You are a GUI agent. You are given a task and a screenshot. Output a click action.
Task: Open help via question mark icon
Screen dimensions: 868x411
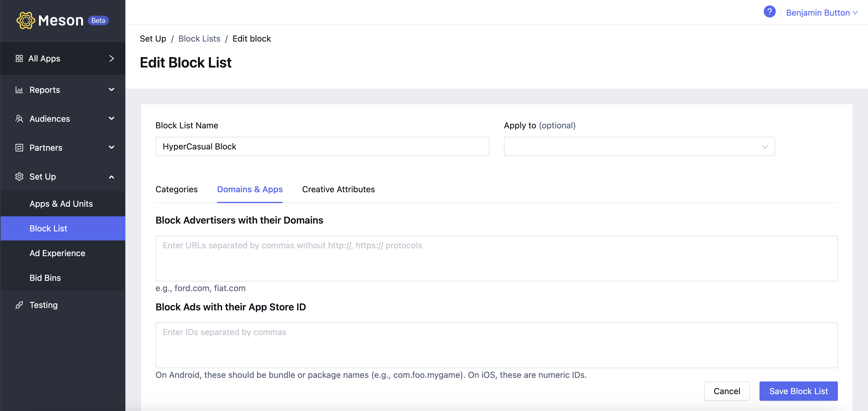coord(769,12)
